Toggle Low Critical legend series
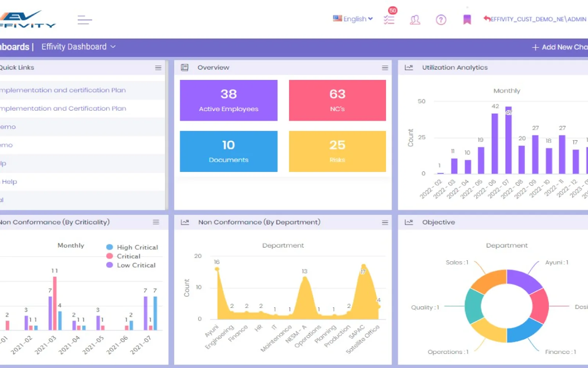The width and height of the screenshot is (588, 368). click(x=131, y=265)
